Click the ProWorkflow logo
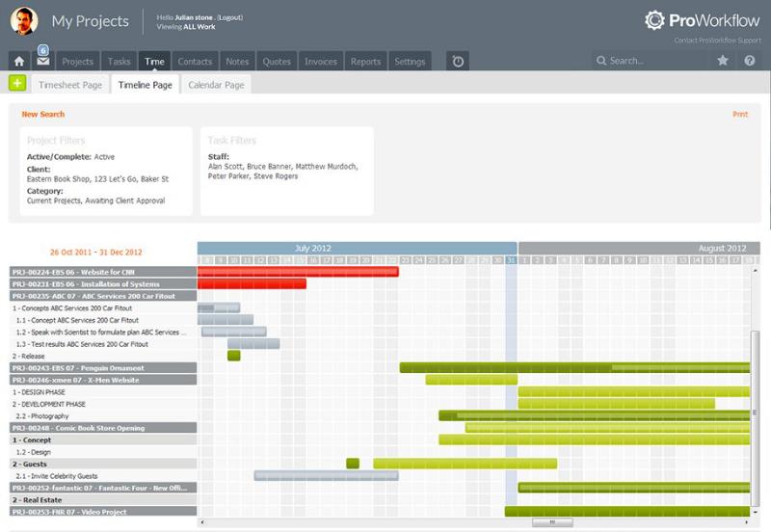Image resolution: width=771 pixels, height=532 pixels. (x=703, y=20)
